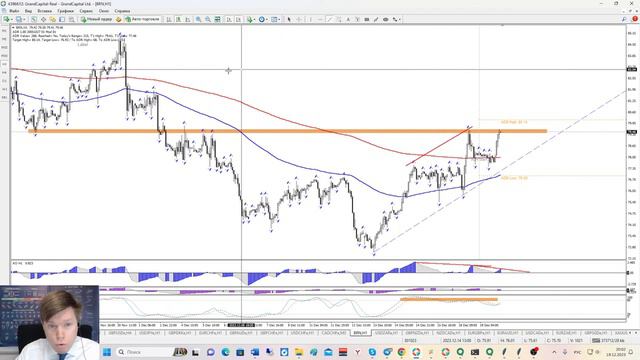The height and width of the screenshot is (360, 640).
Task: Expand the Periods dropdown arrow
Action: 267,19
